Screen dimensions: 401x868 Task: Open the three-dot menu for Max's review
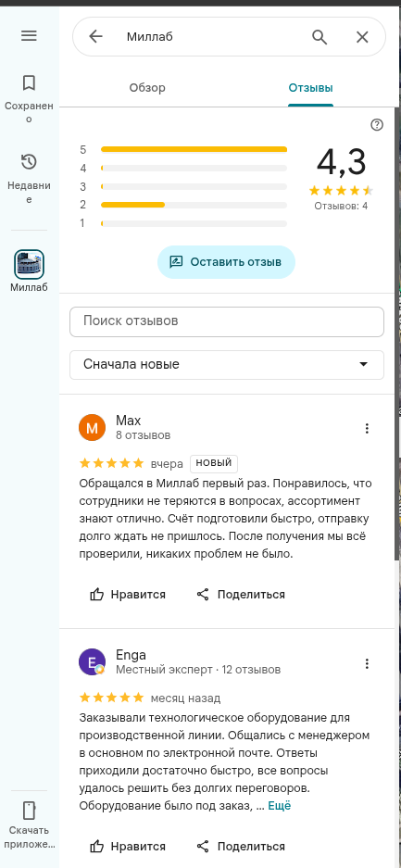point(367,429)
